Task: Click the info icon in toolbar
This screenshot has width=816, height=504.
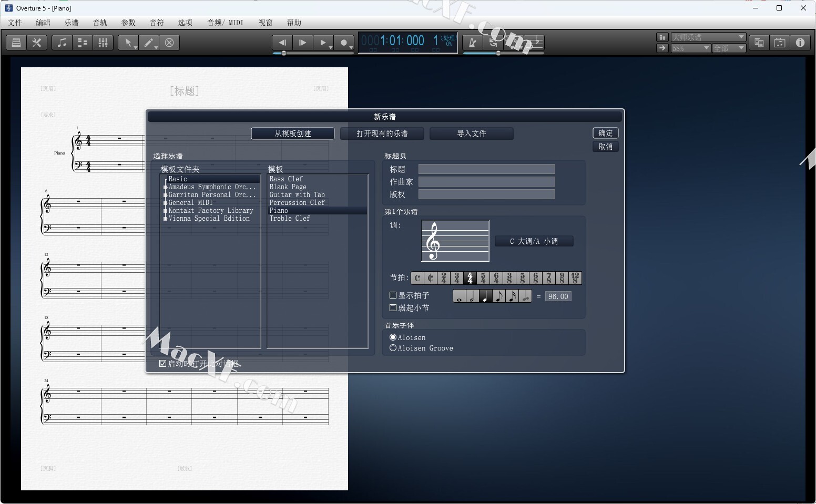Action: click(800, 43)
